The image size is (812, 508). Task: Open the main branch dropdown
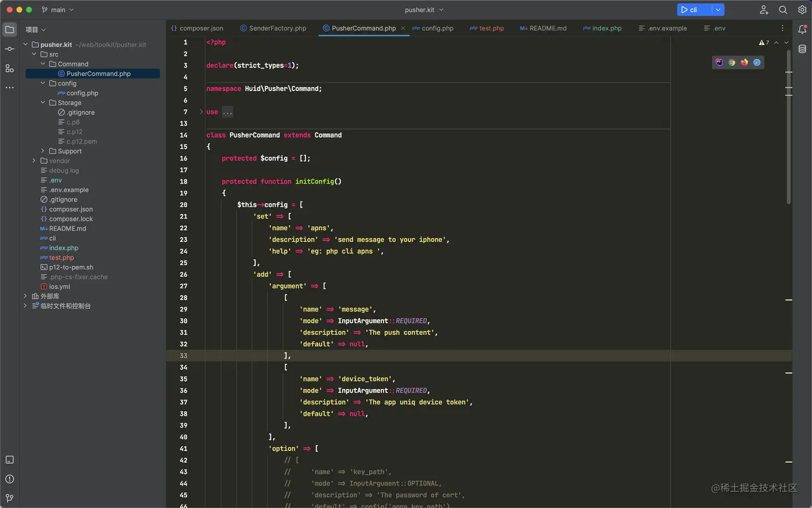tap(58, 10)
